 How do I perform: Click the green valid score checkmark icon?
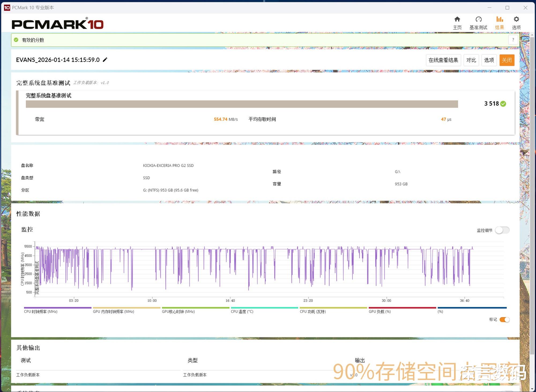click(16, 40)
